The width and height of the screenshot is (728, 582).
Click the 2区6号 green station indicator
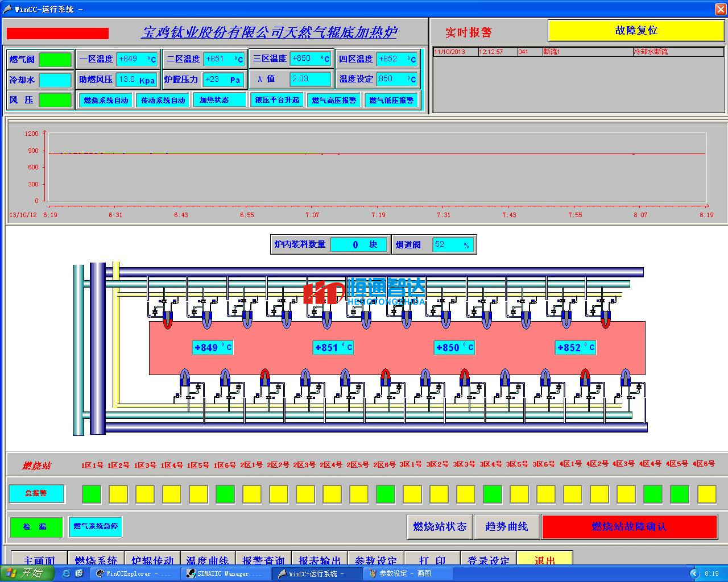(x=386, y=494)
